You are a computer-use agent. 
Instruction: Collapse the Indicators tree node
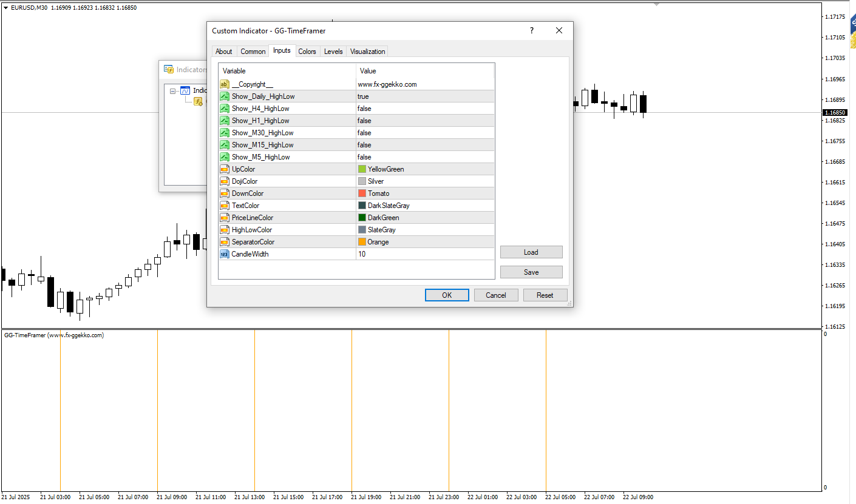point(173,91)
